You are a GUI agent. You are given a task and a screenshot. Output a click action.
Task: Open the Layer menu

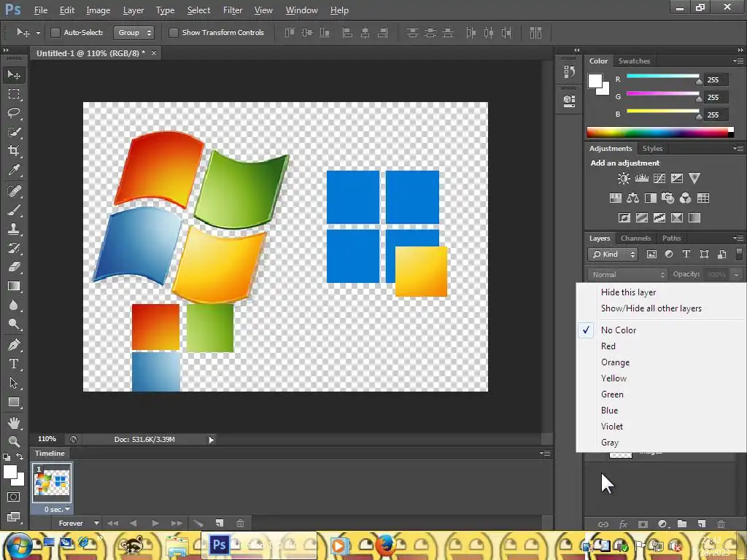point(133,10)
